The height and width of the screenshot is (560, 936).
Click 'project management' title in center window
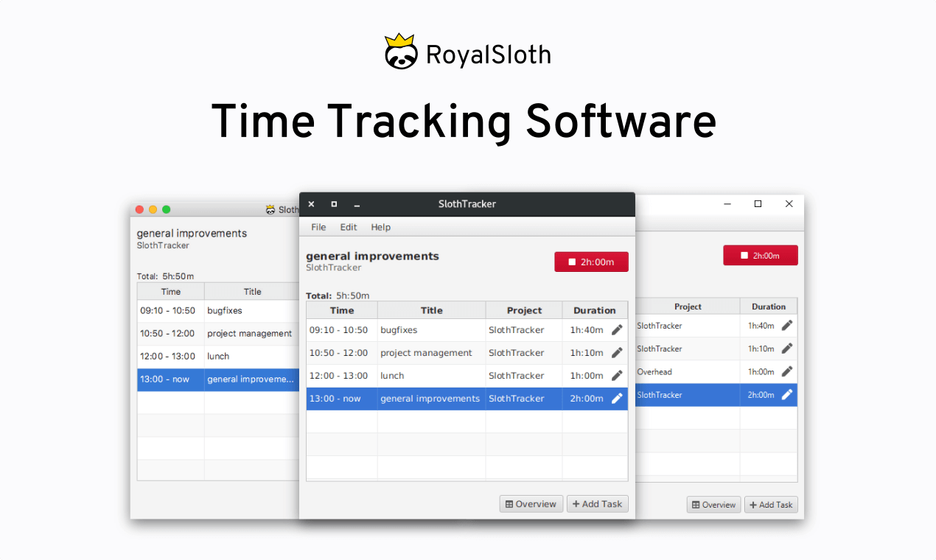(x=426, y=353)
